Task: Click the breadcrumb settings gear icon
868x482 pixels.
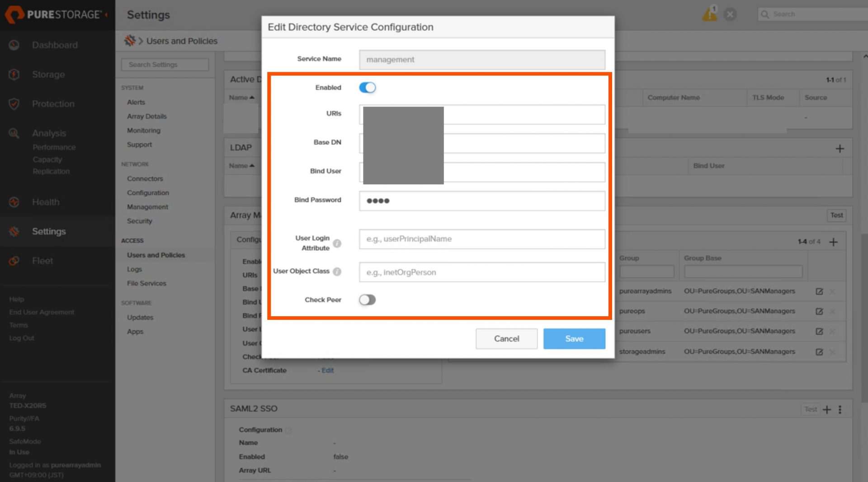Action: (x=130, y=41)
